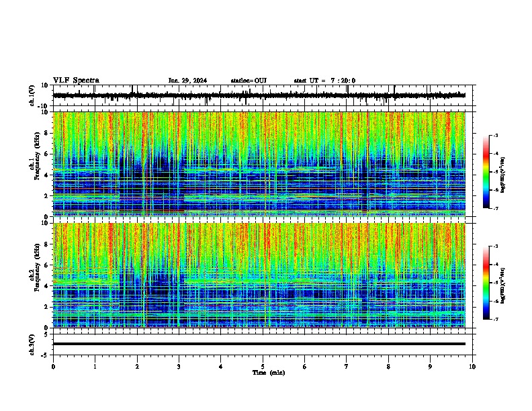Click time axis tick label "6"
The image size is (532, 411).
[x=304, y=367]
